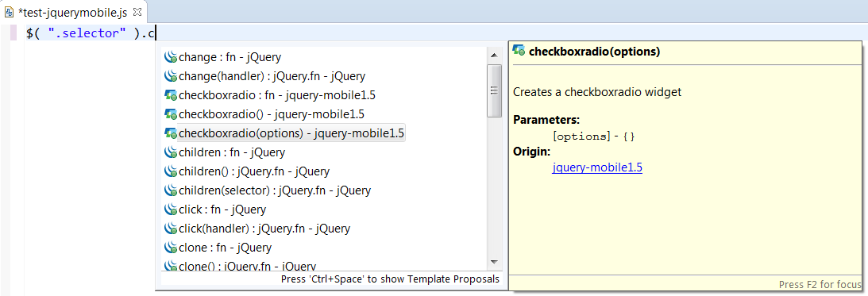Choose 'change(handler) : jQuery.fn - jQuery' proposal

pos(272,76)
